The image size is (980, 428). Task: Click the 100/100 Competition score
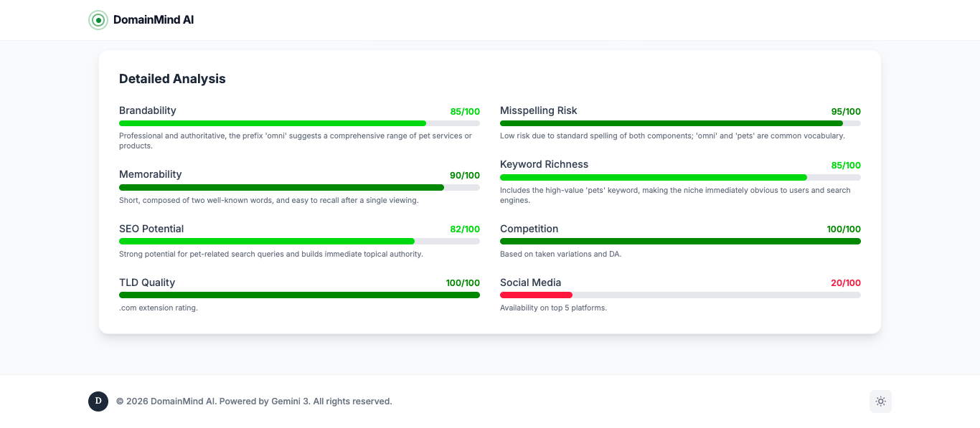coord(844,229)
